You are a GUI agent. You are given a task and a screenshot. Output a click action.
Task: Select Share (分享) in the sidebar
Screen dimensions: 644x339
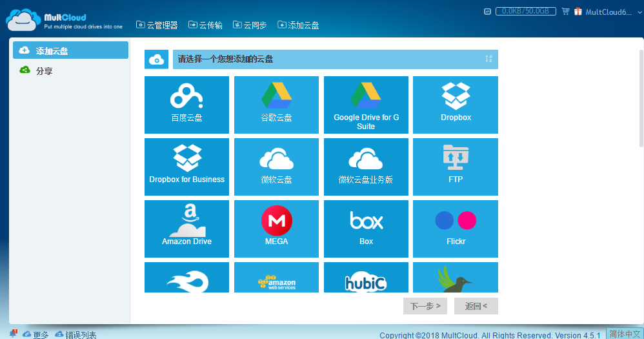[44, 71]
